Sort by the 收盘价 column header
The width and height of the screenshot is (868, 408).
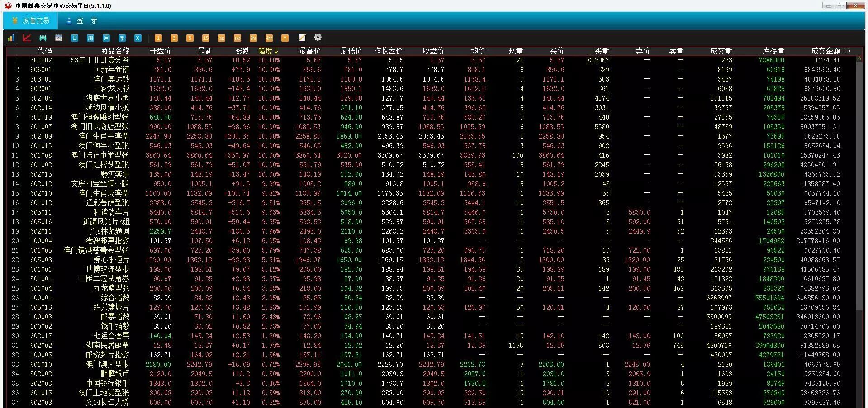click(433, 51)
